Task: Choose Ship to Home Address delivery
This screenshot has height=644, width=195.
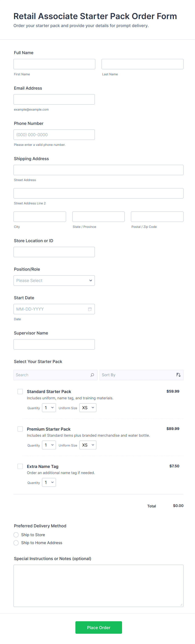Action: click(16, 542)
